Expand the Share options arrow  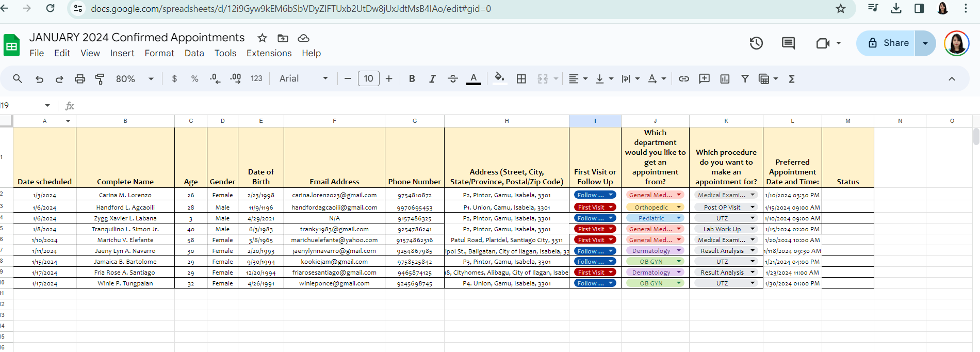tap(925, 43)
